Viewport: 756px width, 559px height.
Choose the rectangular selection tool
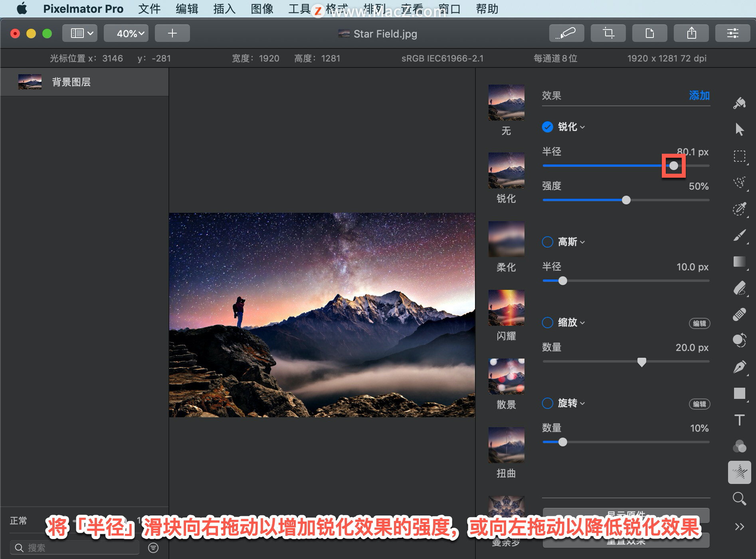[739, 156]
